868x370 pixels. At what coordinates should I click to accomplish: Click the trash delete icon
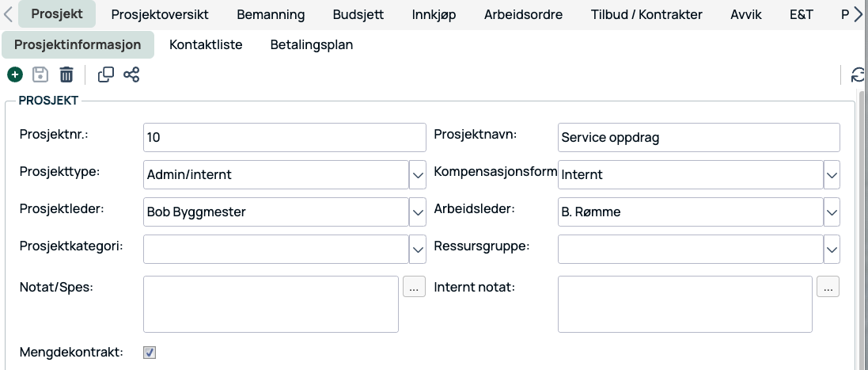pos(66,75)
